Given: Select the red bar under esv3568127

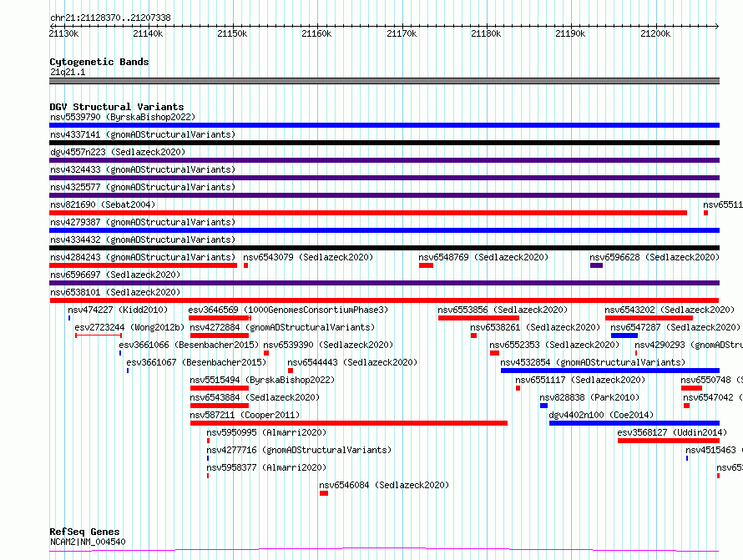Looking at the screenshot, I should 669,441.
